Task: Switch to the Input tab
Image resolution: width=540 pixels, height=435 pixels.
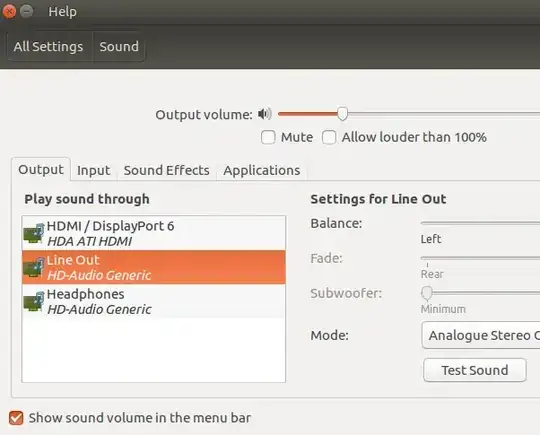Action: pos(94,170)
